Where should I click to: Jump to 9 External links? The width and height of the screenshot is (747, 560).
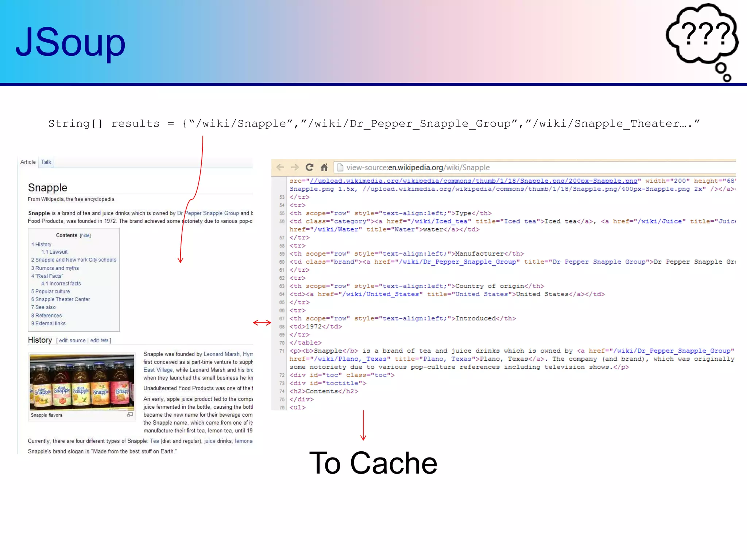(x=49, y=323)
